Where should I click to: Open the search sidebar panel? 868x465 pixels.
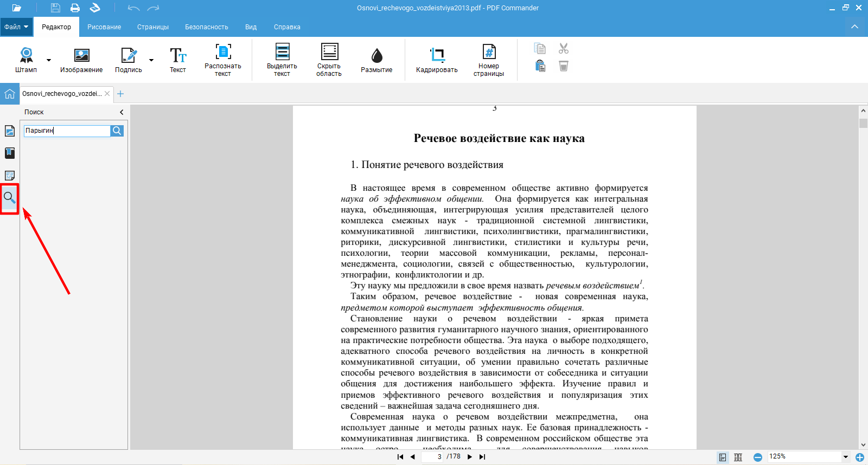(10, 198)
